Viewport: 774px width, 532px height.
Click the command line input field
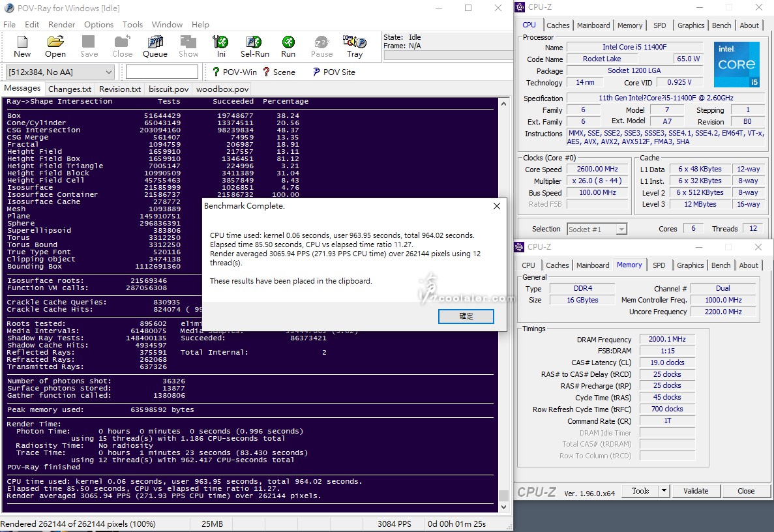pyautogui.click(x=162, y=72)
